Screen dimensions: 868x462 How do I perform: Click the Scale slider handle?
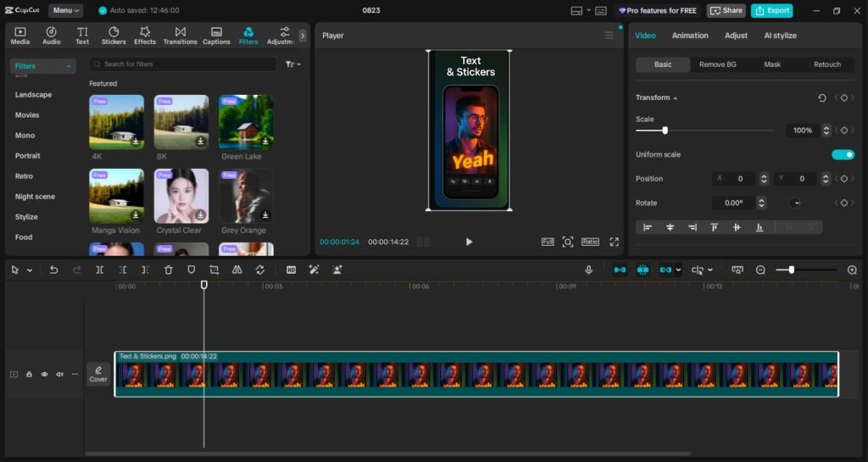click(665, 131)
